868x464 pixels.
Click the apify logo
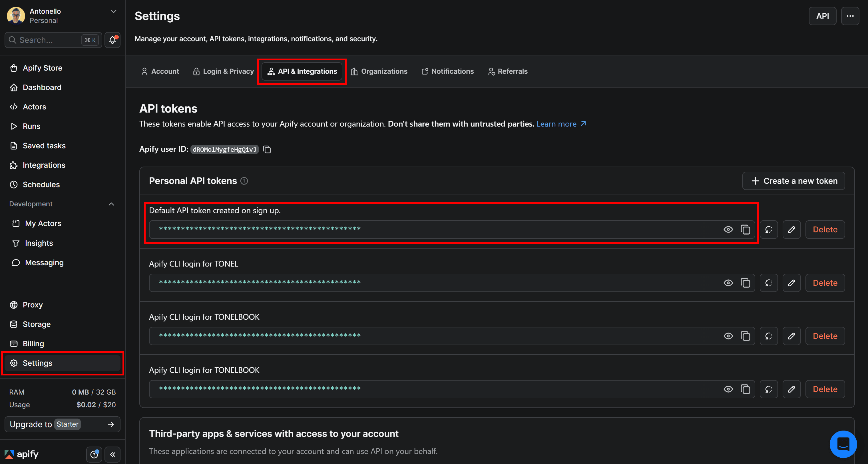22,454
